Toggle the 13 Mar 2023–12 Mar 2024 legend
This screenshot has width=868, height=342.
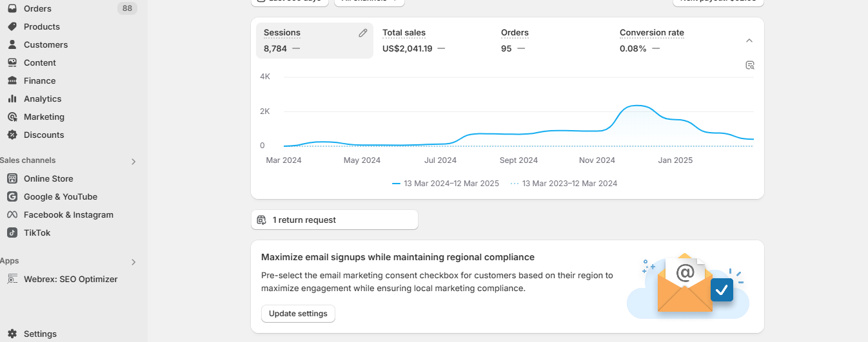[x=564, y=184]
